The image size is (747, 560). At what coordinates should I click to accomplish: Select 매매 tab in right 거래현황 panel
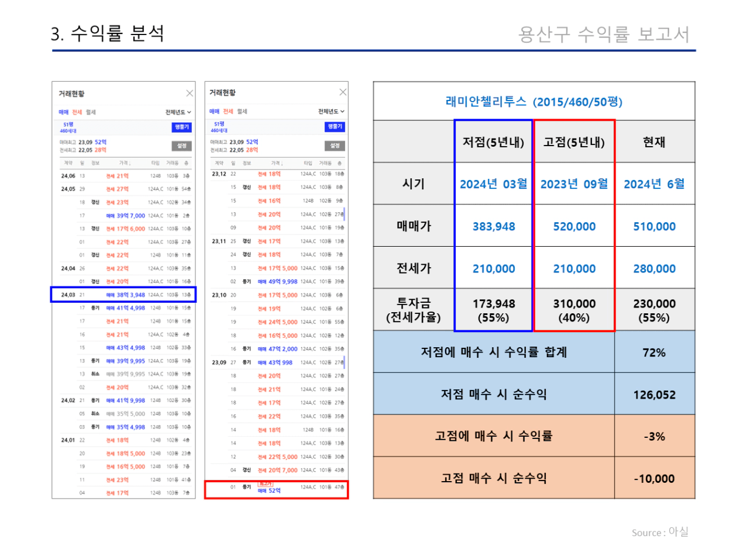[x=214, y=112]
